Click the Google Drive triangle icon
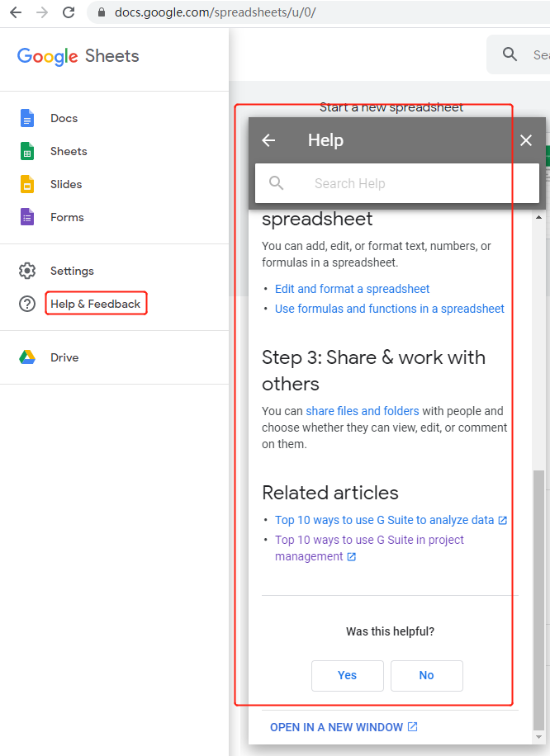The image size is (550, 756). point(27,357)
